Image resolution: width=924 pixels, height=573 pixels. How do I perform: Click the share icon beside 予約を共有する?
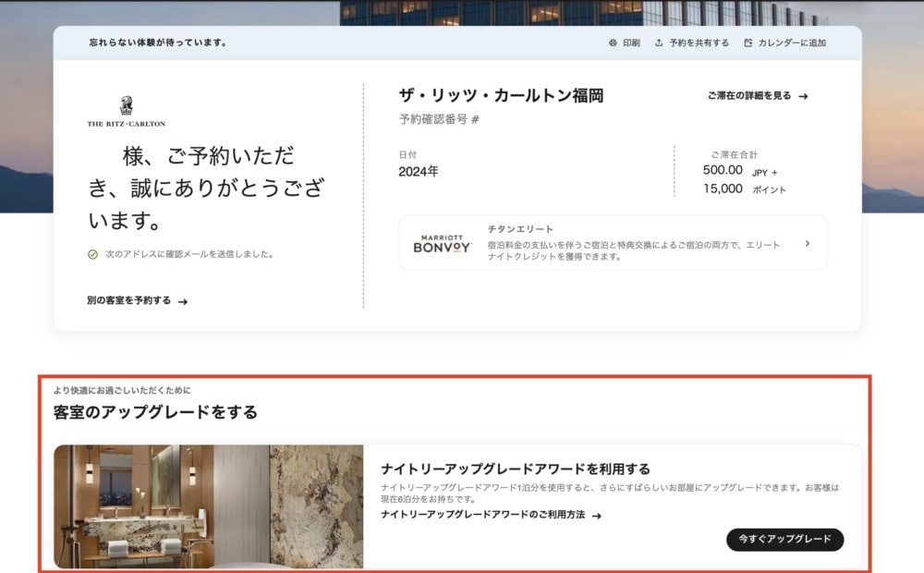pos(659,43)
